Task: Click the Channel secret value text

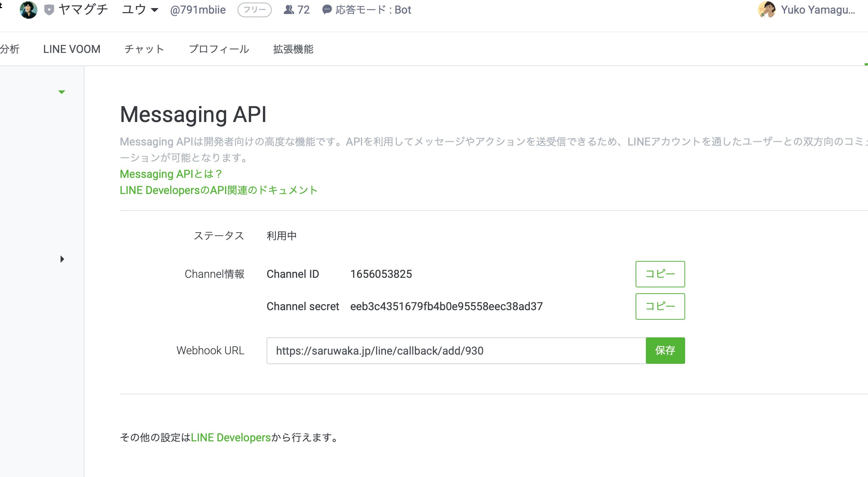Action: [446, 306]
